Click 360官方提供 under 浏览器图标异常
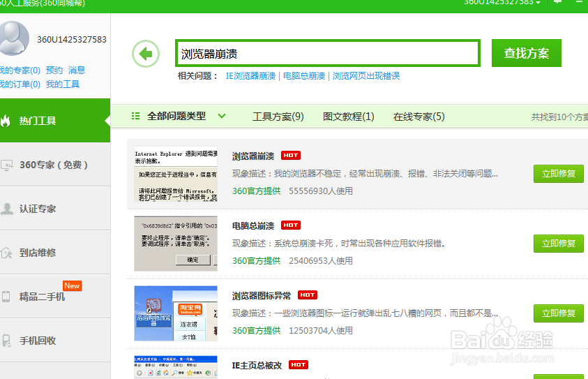Viewport: 588px width, 379px height. click(257, 331)
